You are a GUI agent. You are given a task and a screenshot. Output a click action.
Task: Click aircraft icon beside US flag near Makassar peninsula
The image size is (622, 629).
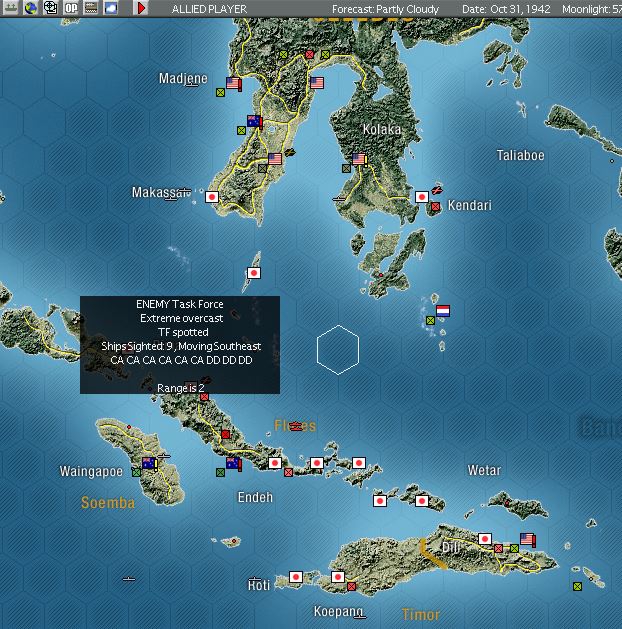[290, 152]
